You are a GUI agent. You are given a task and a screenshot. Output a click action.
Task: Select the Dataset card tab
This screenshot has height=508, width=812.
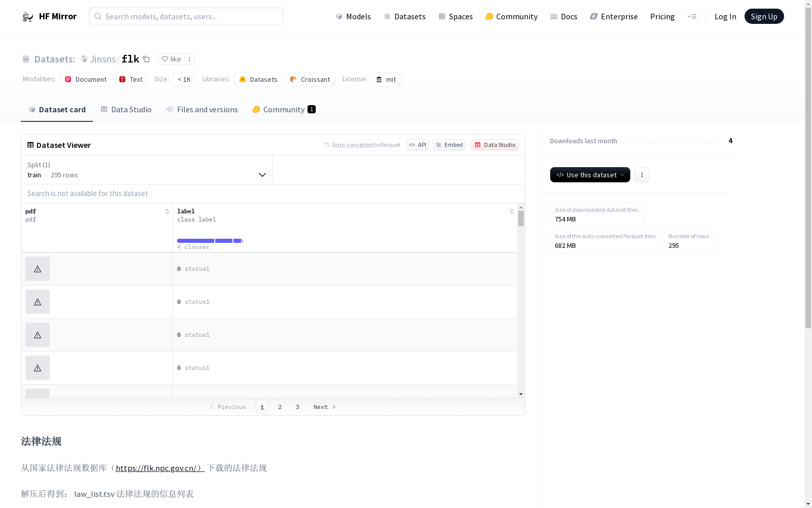pos(57,109)
